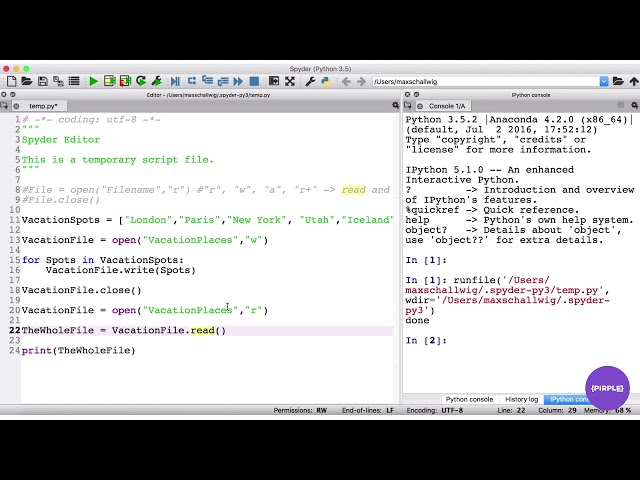
Task: Click the highlighted TheWholeFile = VacationFile.read() line
Action: (124, 330)
